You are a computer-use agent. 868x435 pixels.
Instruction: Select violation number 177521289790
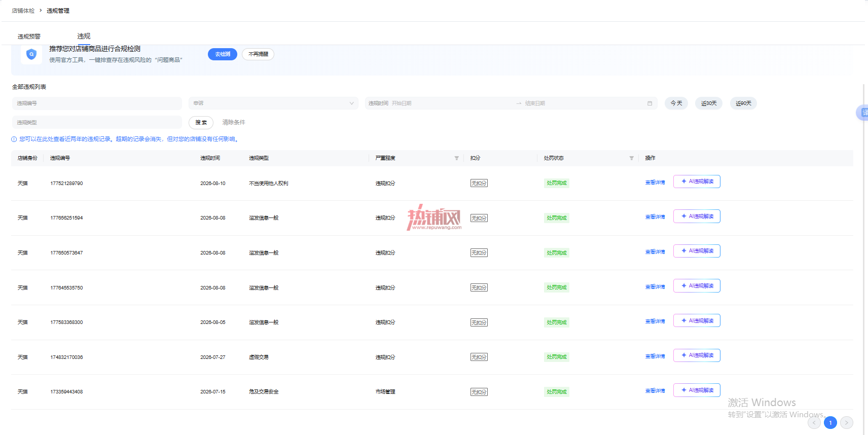(66, 184)
